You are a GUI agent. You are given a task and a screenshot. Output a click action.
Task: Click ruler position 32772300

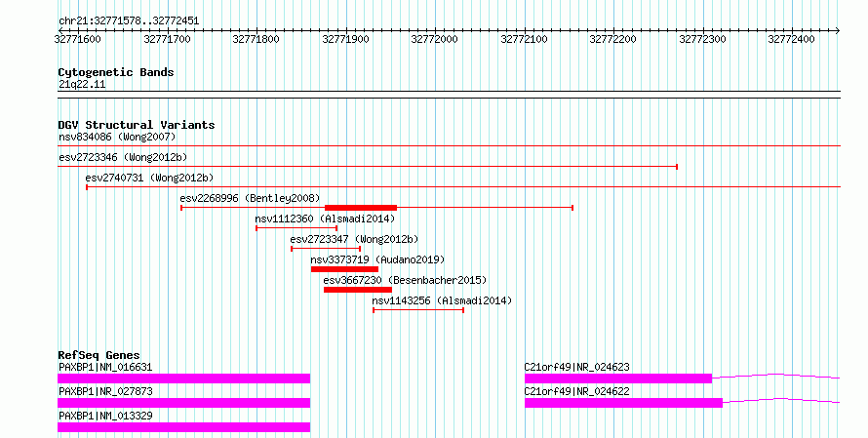pos(702,39)
